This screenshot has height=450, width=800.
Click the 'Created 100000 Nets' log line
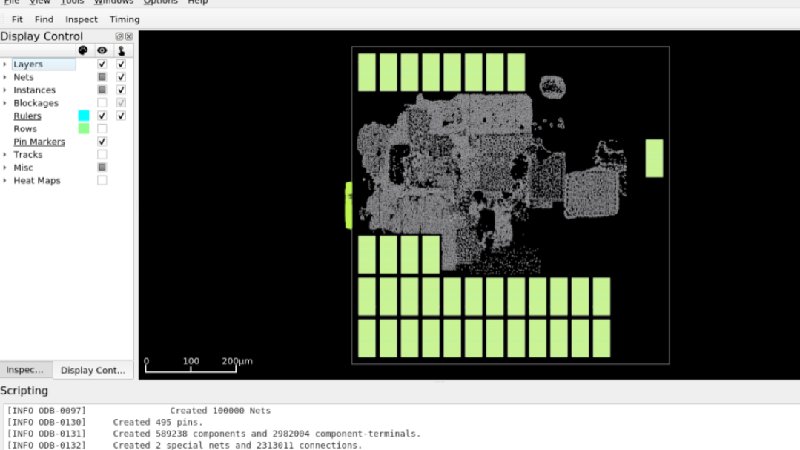(x=220, y=410)
